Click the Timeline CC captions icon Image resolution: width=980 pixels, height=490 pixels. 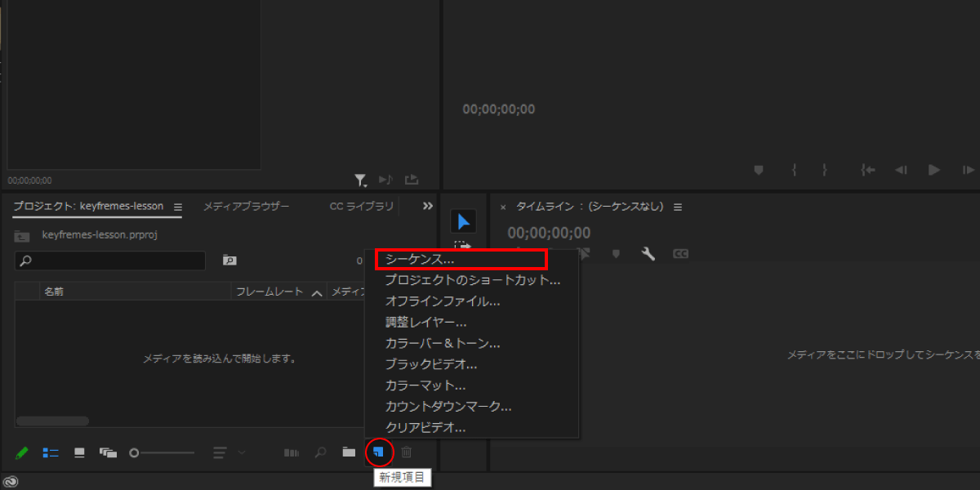click(x=680, y=254)
